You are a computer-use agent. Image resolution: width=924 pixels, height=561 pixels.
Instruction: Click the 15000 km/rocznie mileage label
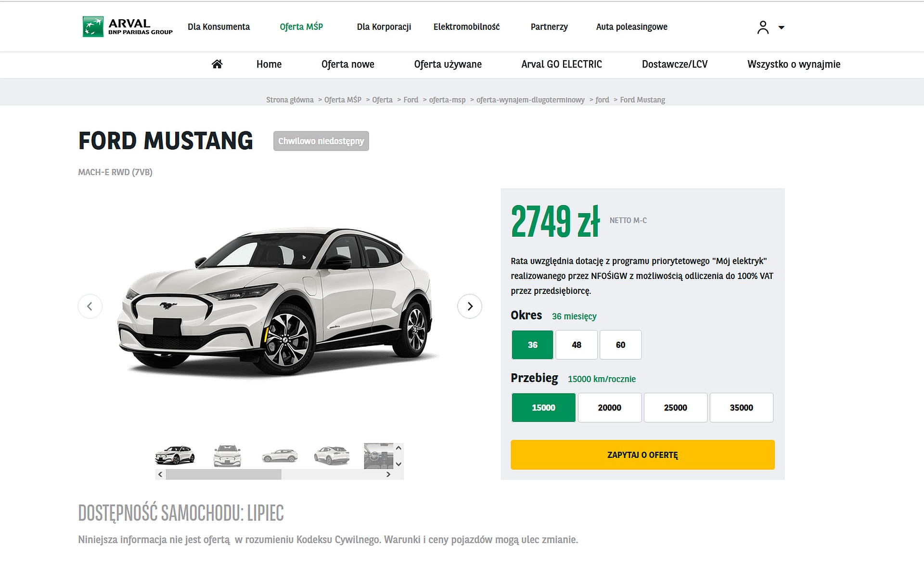pyautogui.click(x=602, y=379)
